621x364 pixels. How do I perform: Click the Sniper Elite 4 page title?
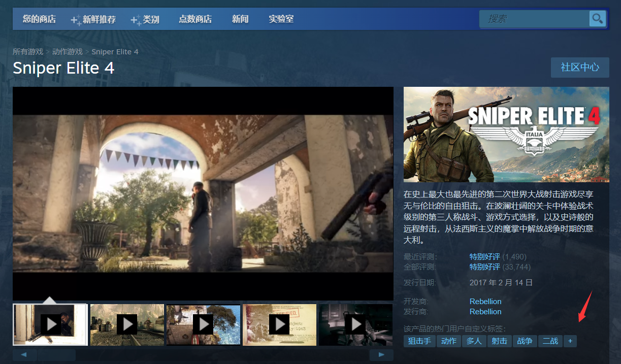click(63, 68)
